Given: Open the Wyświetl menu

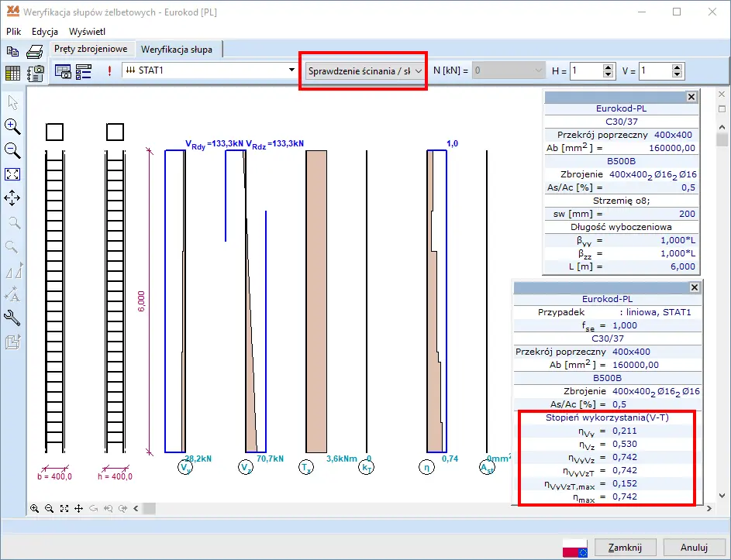Looking at the screenshot, I should (87, 32).
